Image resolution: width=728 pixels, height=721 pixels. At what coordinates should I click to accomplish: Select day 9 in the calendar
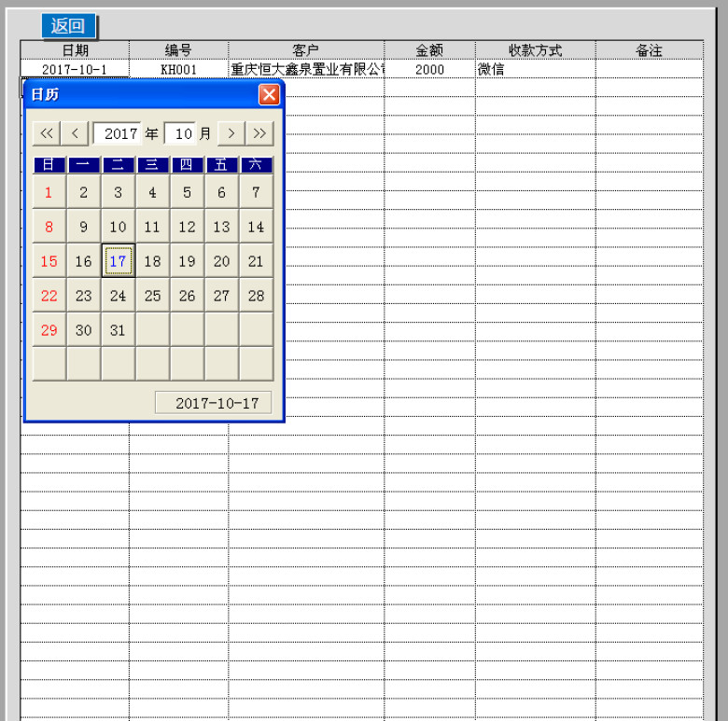coord(84,226)
